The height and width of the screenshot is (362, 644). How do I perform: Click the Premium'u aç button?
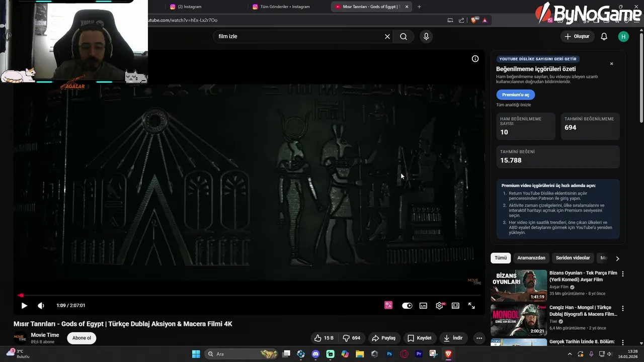click(x=515, y=95)
